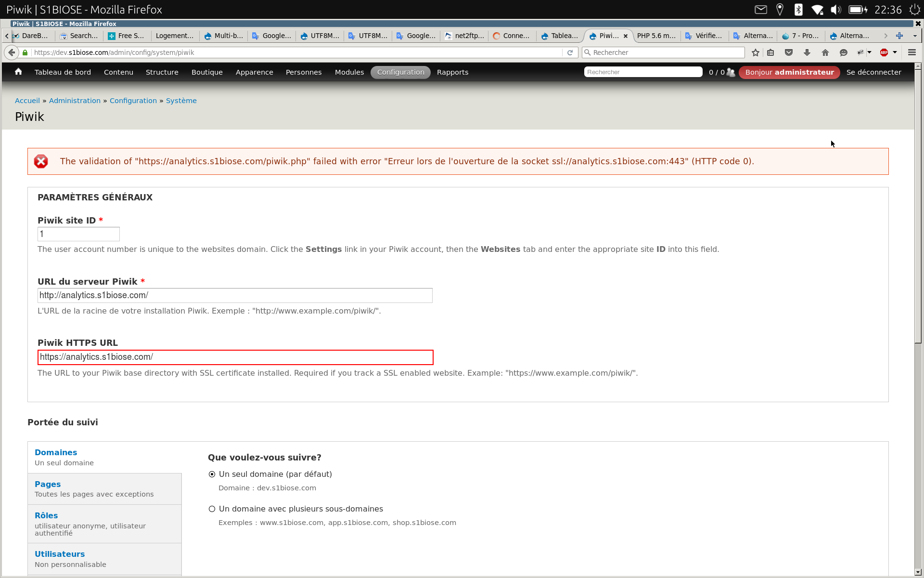Switch to the PHP 5.6 browser tab
Viewport: 924px width, 578px height.
656,36
